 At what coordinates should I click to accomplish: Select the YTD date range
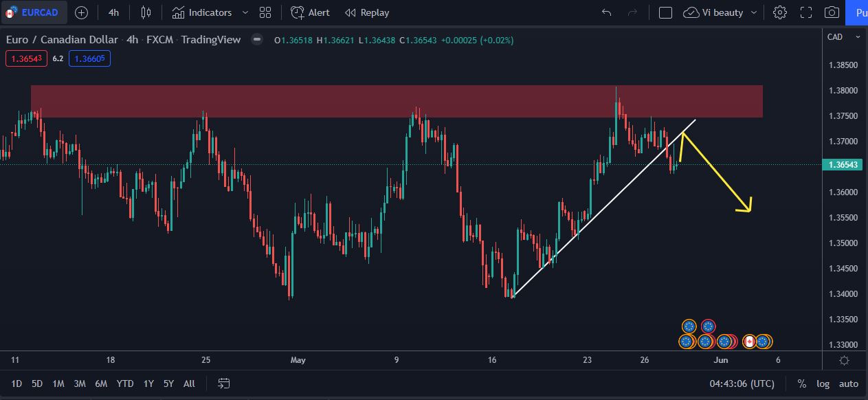tap(125, 384)
